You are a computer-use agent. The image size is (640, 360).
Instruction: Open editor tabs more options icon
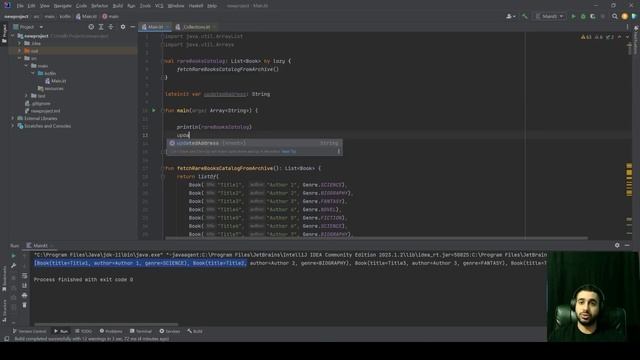(627, 27)
